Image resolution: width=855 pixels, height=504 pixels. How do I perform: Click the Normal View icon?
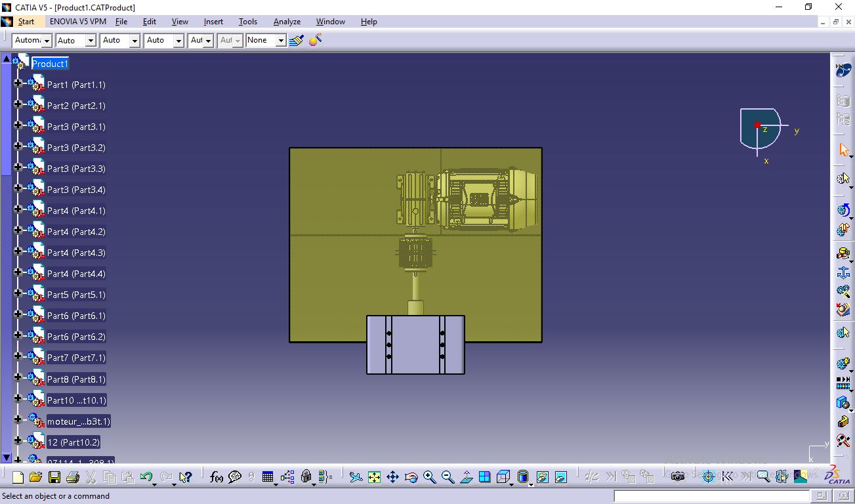click(x=466, y=477)
